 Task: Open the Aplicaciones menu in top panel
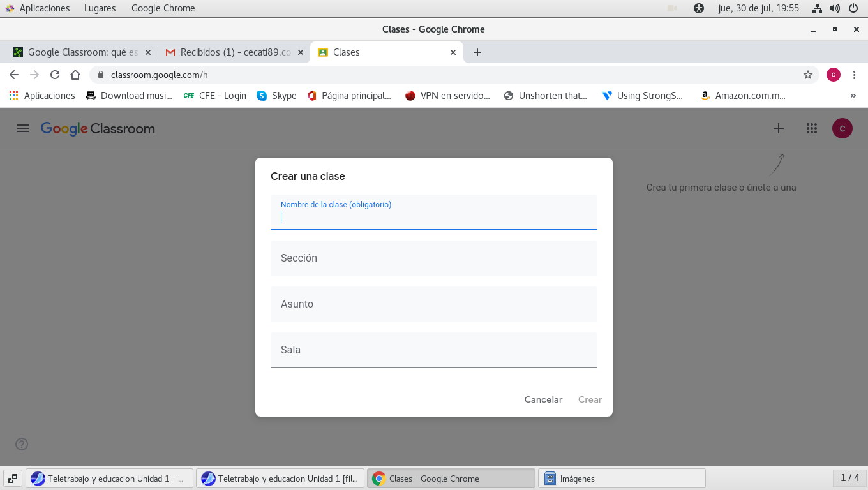tap(44, 8)
